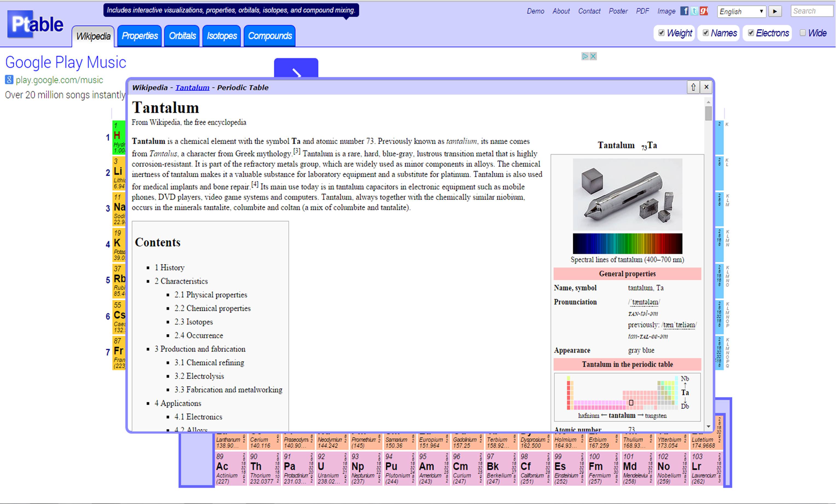Open the Poster link

618,11
